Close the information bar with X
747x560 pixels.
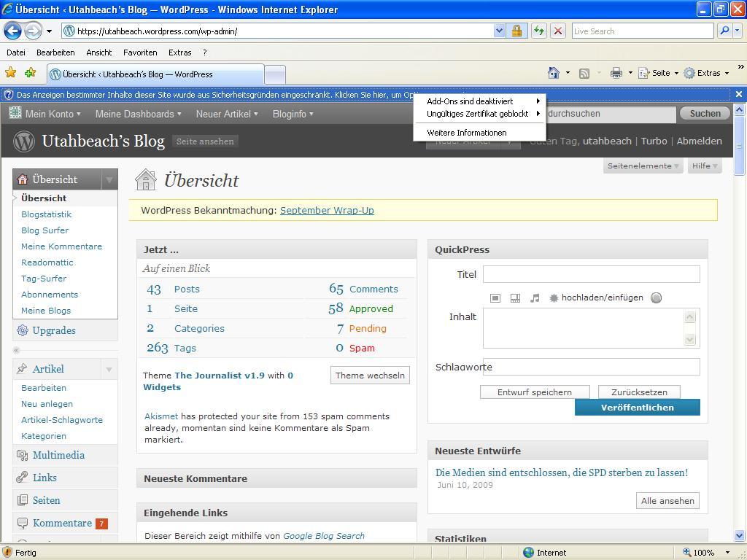739,94
